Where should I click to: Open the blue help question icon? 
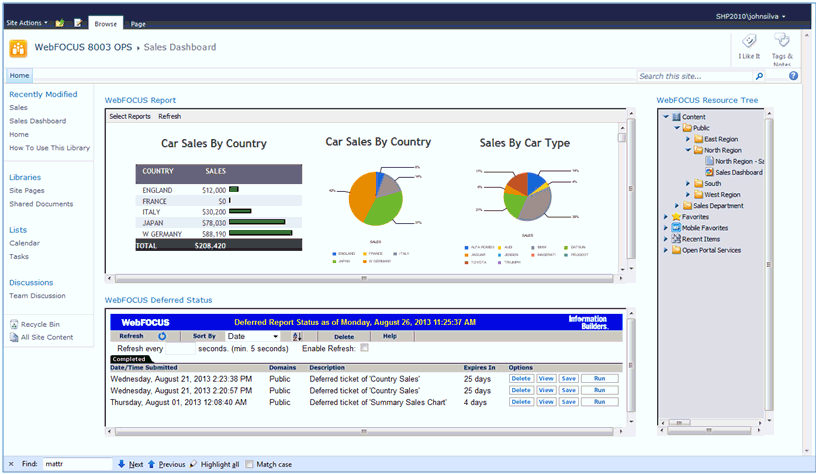[793, 75]
